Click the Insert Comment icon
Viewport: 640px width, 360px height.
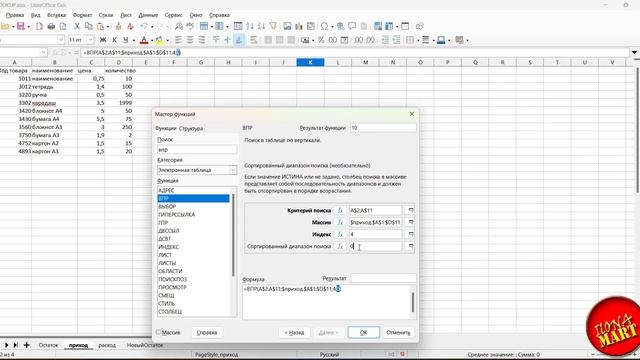click(x=352, y=27)
